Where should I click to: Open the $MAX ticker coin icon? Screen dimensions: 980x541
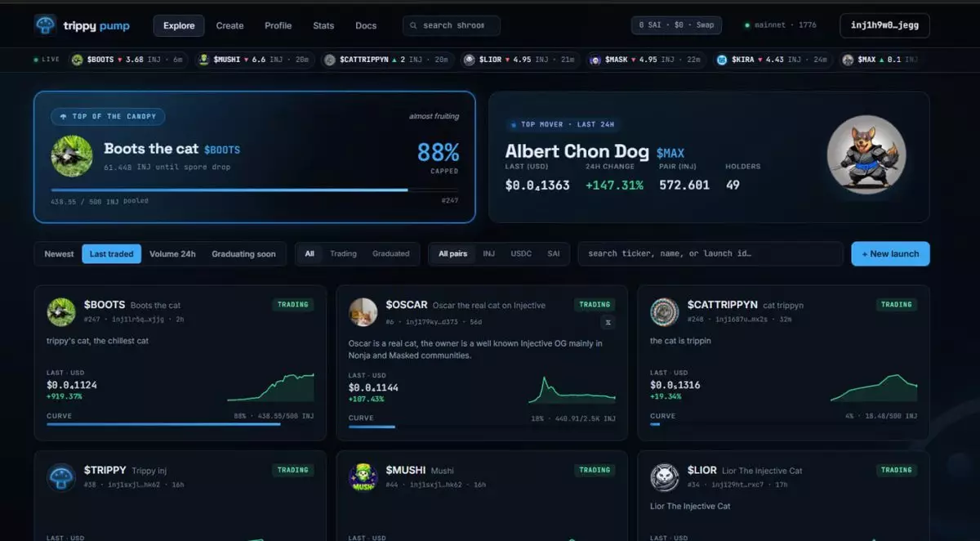[x=848, y=60]
